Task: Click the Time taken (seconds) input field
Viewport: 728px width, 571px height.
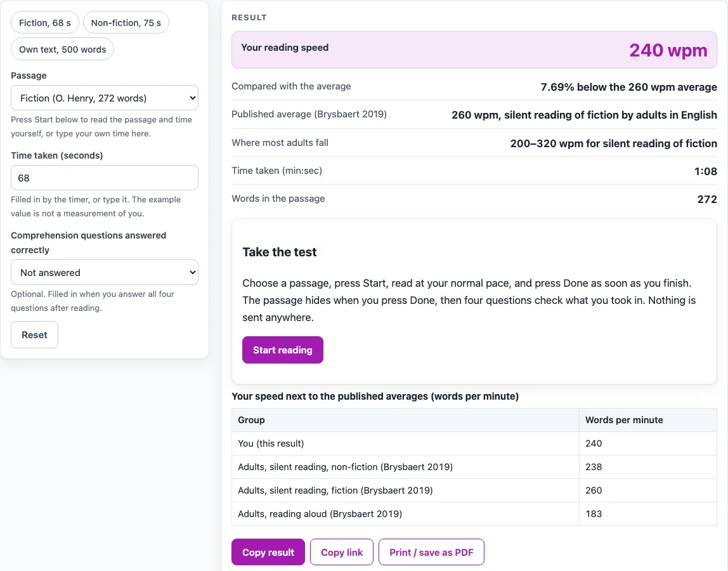Action: 105,178
